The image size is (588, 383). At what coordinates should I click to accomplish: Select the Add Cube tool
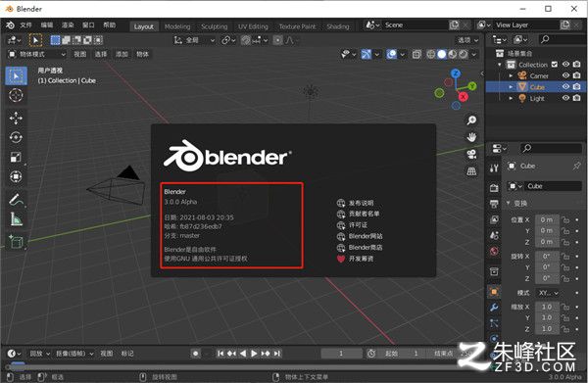16,242
